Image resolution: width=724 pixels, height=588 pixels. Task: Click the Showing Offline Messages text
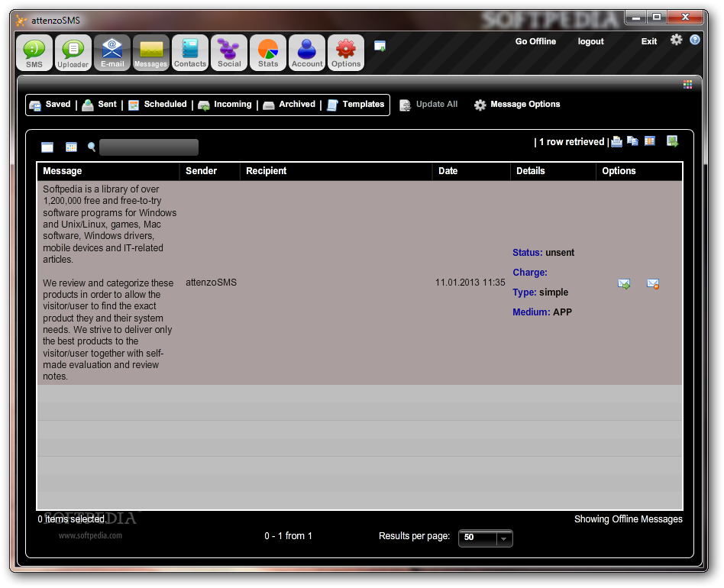click(628, 519)
